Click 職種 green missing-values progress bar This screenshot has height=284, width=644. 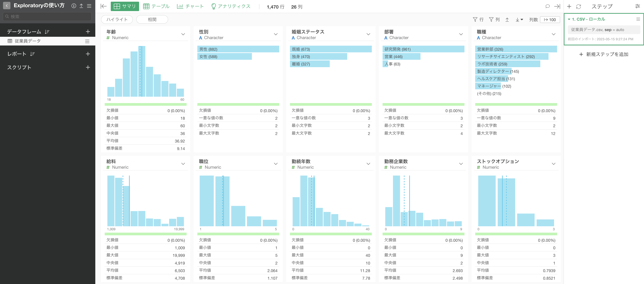[x=516, y=105]
